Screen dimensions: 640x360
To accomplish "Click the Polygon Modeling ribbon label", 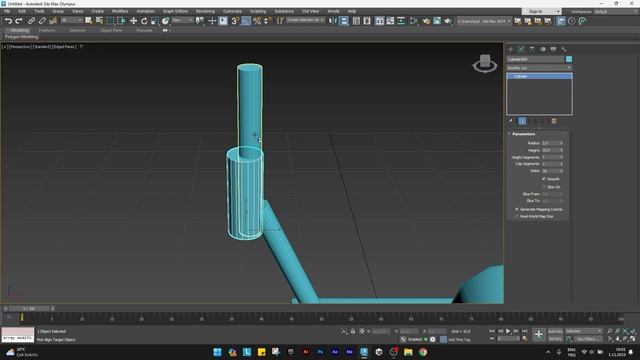I will pos(22,37).
